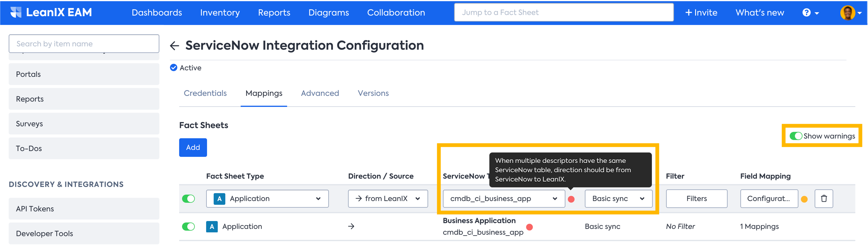Click red warning dot beside Business Application label
868x246 pixels.
tap(529, 227)
